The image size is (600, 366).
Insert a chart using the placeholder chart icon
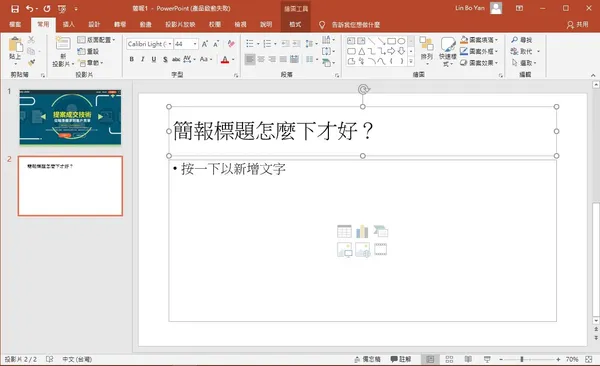(362, 232)
